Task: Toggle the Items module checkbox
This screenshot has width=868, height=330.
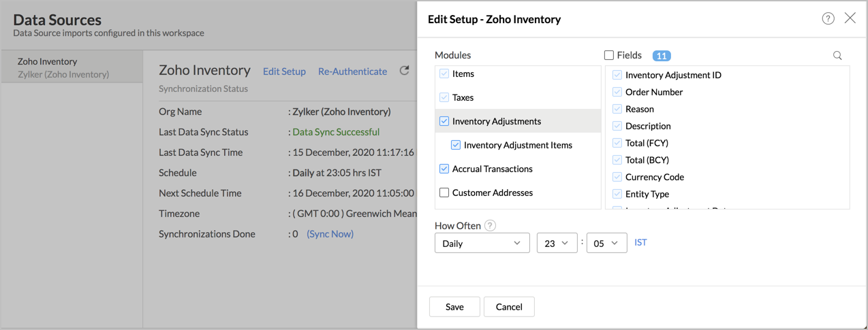Action: click(444, 73)
